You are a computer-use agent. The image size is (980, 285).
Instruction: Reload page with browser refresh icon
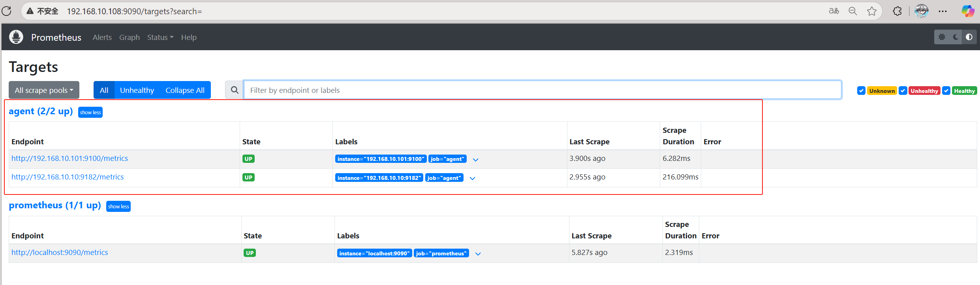tap(7, 11)
